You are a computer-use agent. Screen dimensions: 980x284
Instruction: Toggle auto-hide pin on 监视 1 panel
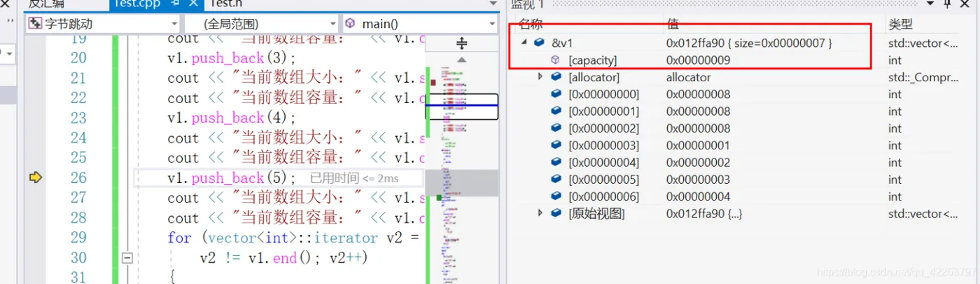click(x=947, y=4)
